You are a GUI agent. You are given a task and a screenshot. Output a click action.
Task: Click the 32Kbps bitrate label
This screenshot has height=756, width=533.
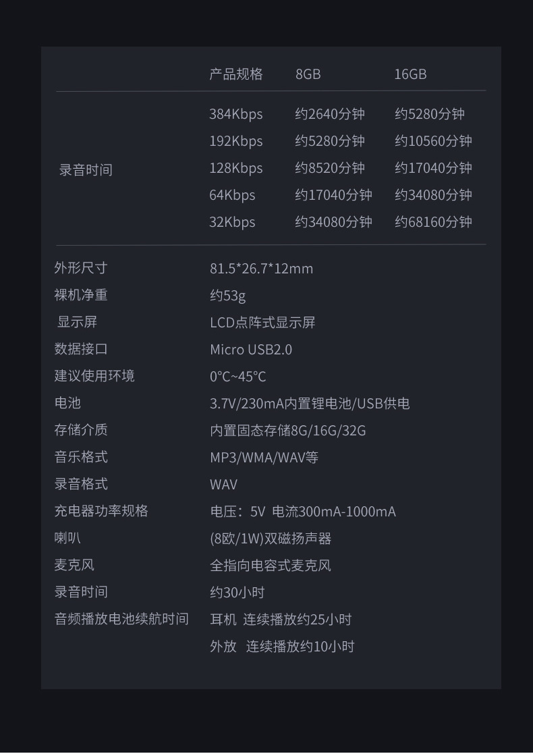tap(232, 222)
